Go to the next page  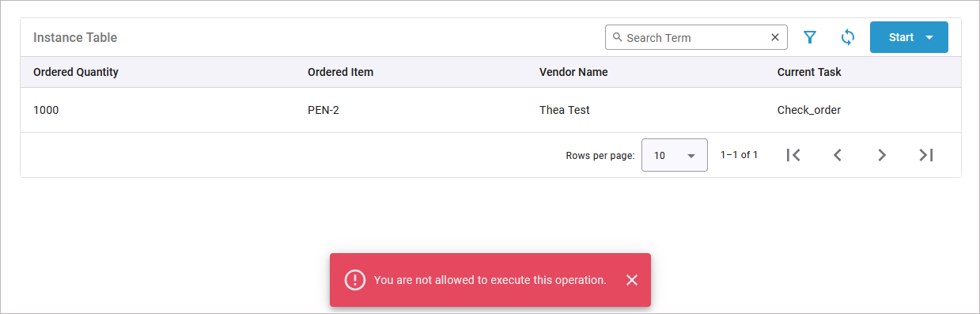pos(882,155)
